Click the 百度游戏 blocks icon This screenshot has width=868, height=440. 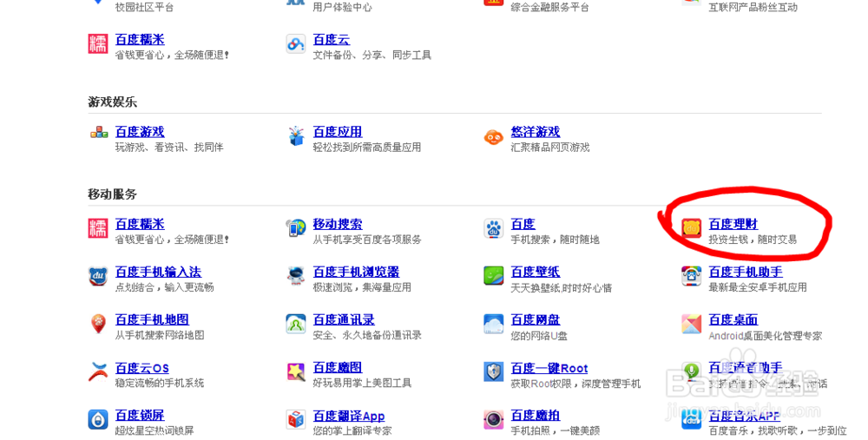pos(99,134)
